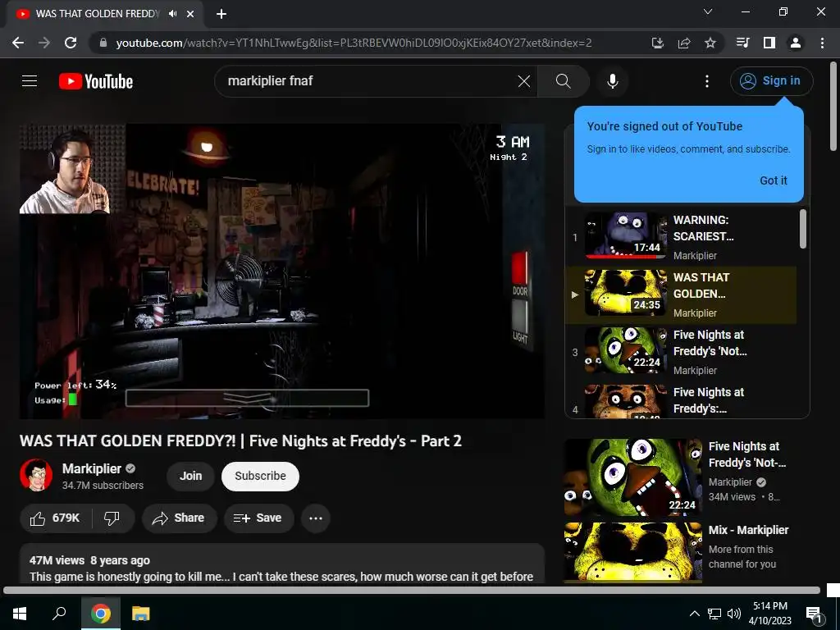Screen dimensions: 840x630
Task: Click the video player area
Action: pos(282,271)
